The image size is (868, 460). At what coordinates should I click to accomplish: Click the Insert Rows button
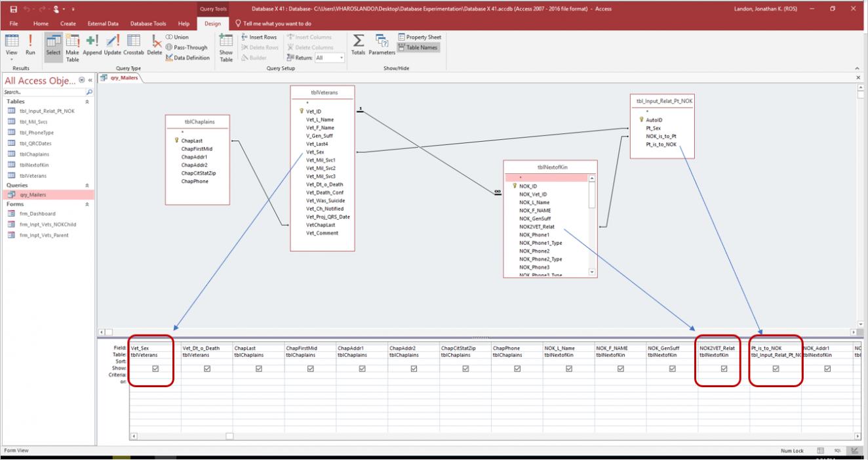[260, 37]
